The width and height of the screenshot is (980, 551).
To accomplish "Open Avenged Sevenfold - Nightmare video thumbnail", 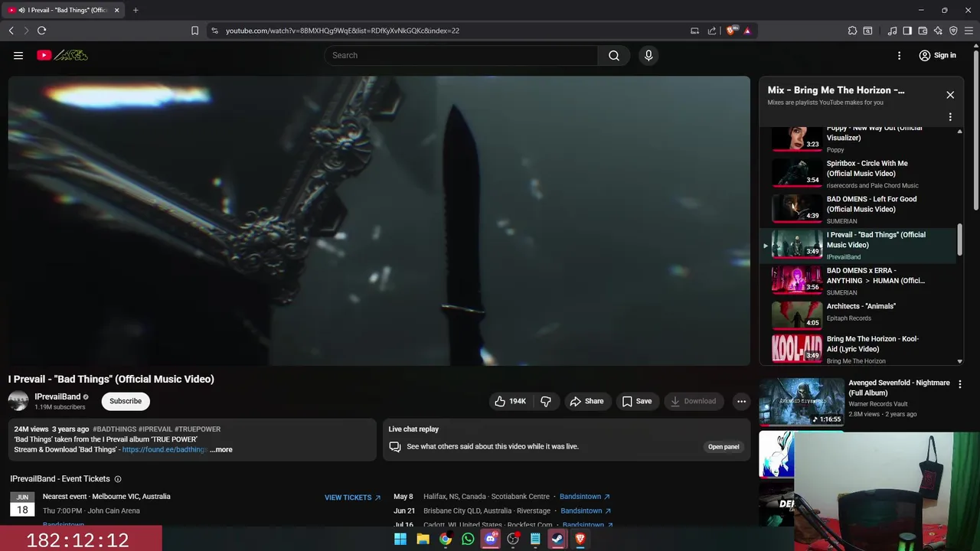I will pos(802,402).
